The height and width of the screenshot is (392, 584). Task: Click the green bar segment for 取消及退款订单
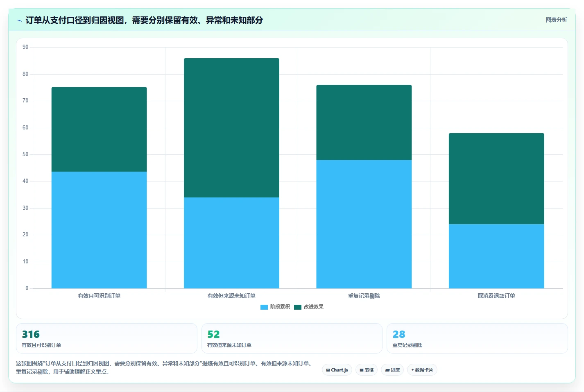(496, 179)
